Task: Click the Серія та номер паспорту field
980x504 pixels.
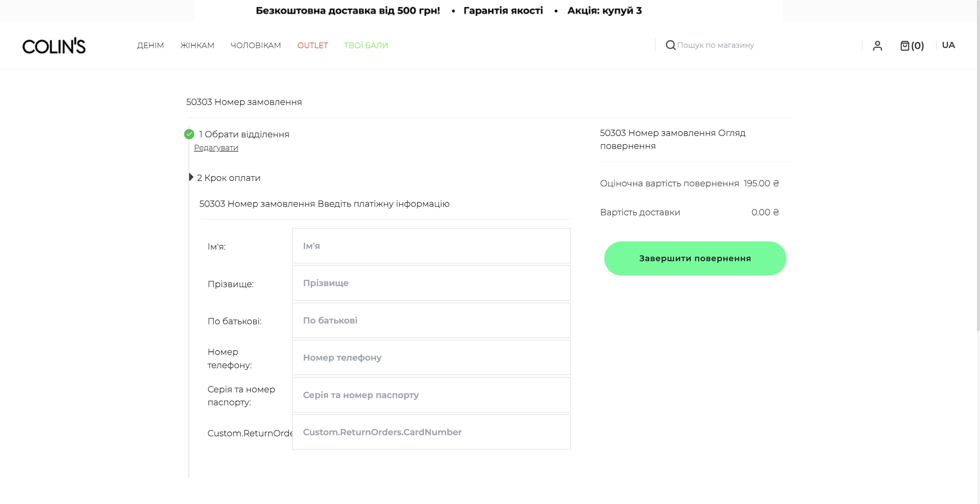Action: coord(431,395)
